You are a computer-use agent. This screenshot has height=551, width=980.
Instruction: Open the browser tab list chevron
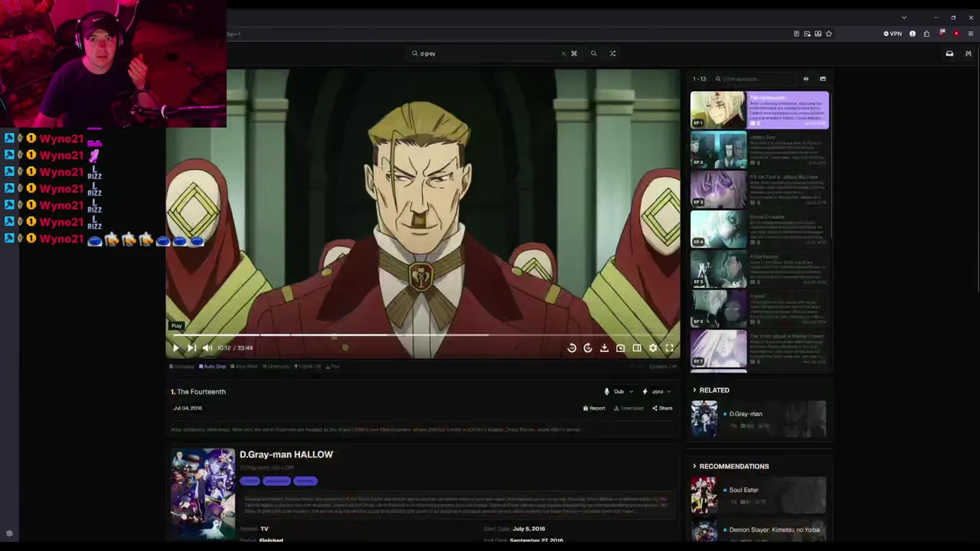click(904, 18)
